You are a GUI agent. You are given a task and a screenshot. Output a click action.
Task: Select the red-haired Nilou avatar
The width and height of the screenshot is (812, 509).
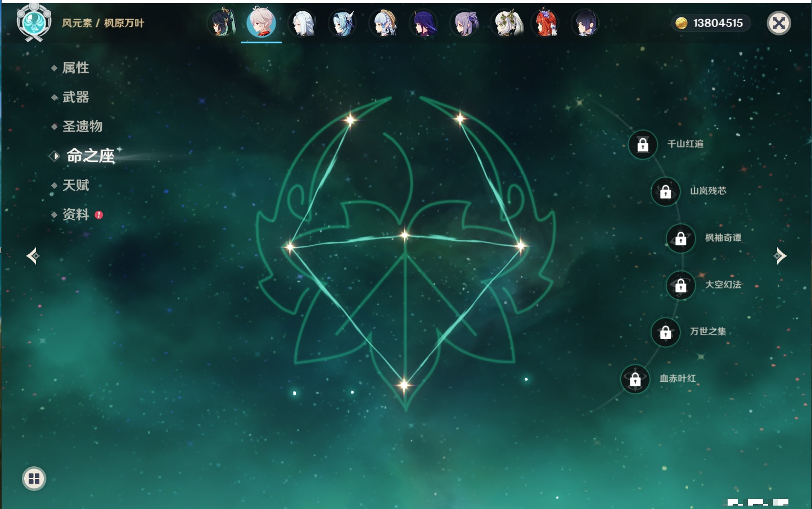[545, 24]
